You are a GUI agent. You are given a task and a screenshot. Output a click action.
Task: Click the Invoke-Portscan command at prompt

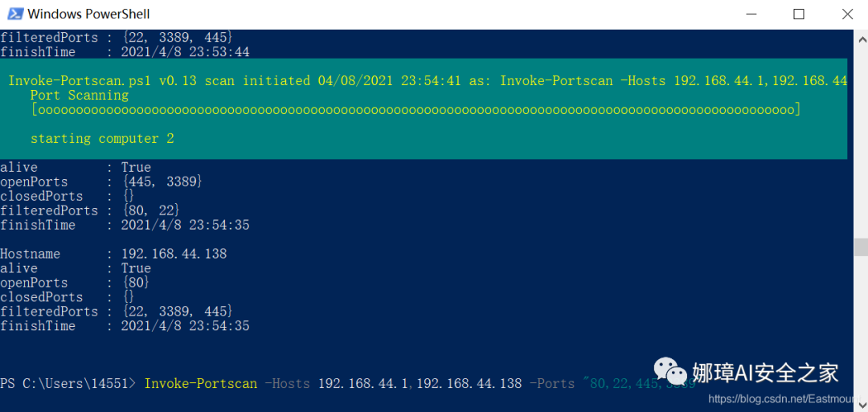200,383
